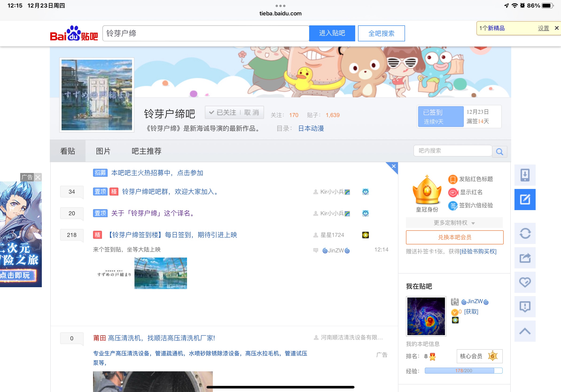The image size is (561, 392).
Task: Tap the back-to-top arrow icon
Action: pos(525,331)
